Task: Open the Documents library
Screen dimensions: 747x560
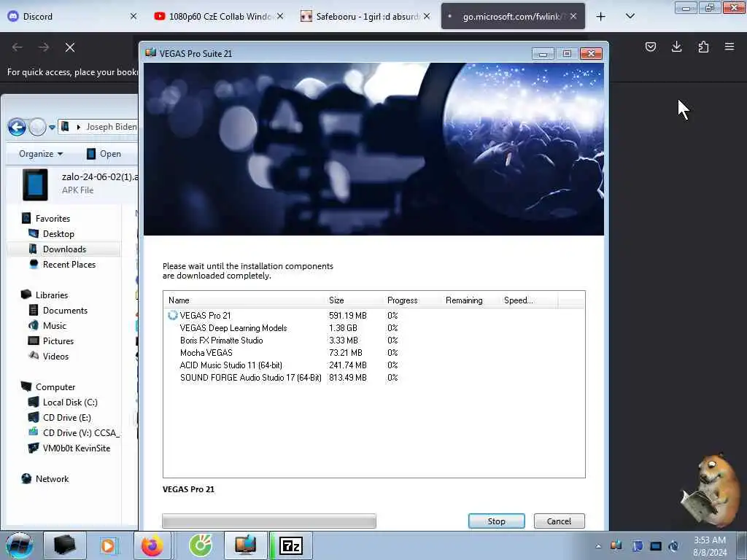Action: coord(58,311)
